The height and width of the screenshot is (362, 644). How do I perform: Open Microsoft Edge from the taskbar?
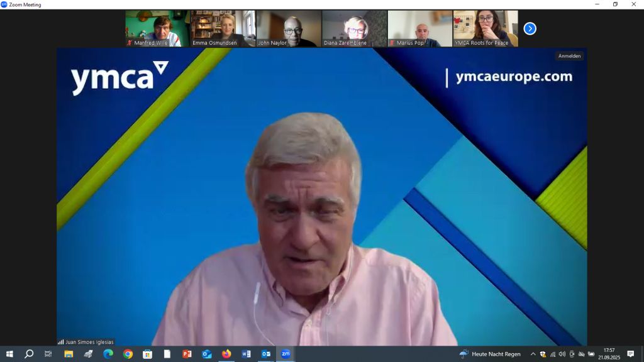tap(108, 354)
